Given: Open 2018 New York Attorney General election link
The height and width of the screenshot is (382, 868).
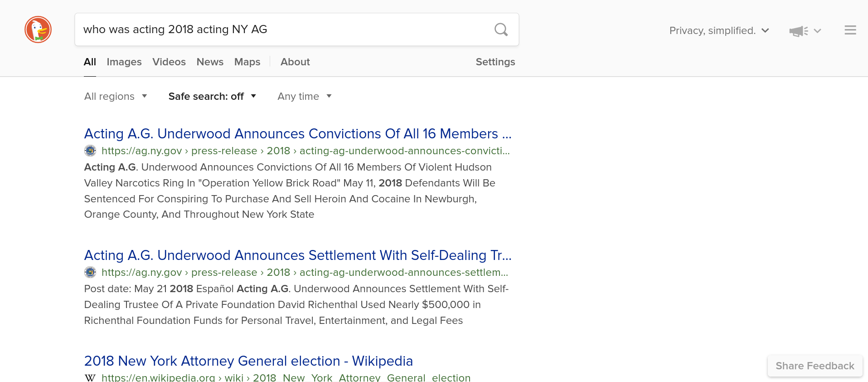Looking at the screenshot, I should 248,361.
